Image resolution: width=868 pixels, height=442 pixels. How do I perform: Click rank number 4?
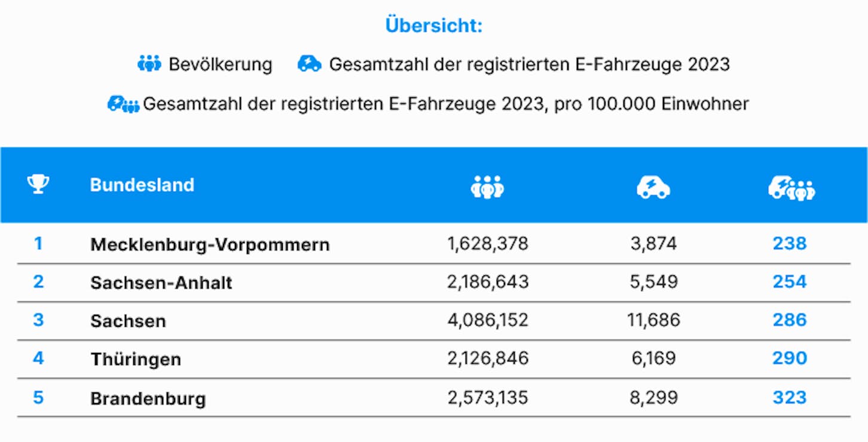coord(38,358)
